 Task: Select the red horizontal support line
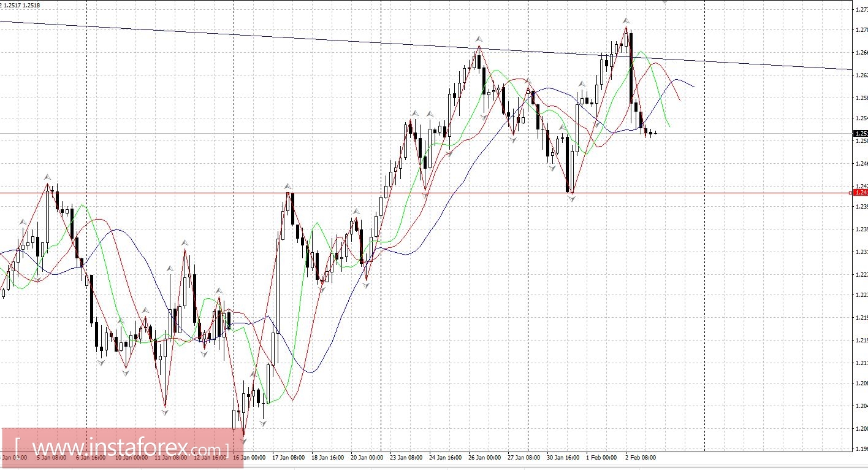click(426, 193)
